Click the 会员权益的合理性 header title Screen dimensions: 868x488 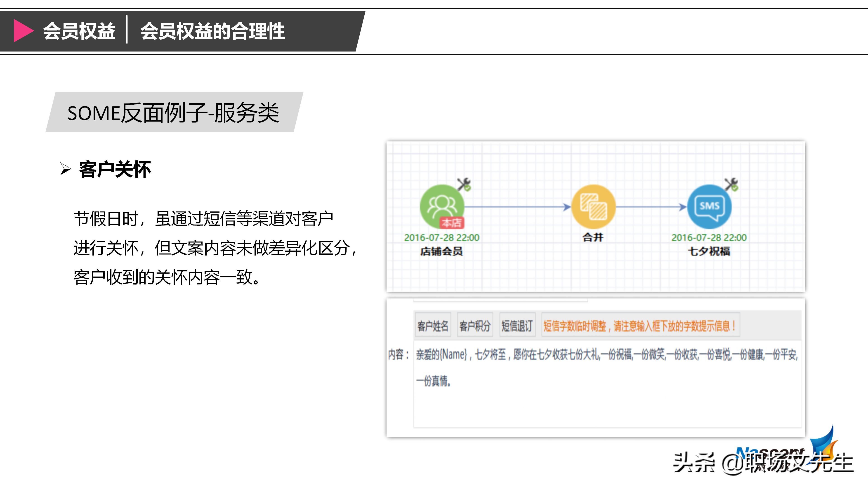213,31
